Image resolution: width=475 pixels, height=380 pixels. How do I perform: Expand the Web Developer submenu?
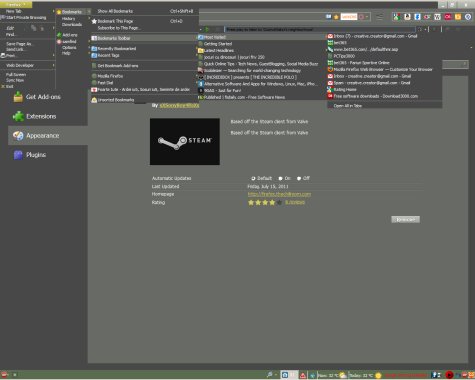tap(28, 65)
